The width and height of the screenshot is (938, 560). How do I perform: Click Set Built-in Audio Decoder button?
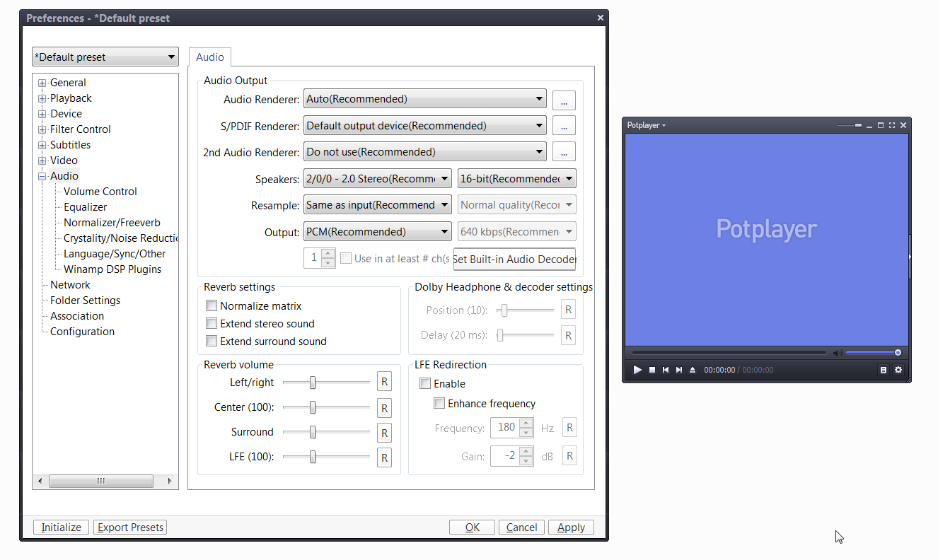(514, 259)
